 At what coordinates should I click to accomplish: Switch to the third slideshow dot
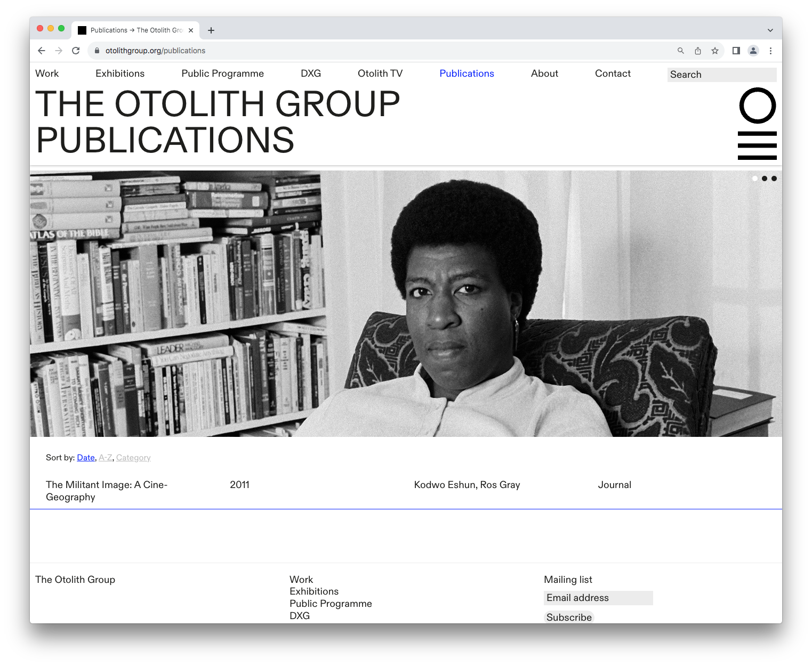[x=774, y=178]
